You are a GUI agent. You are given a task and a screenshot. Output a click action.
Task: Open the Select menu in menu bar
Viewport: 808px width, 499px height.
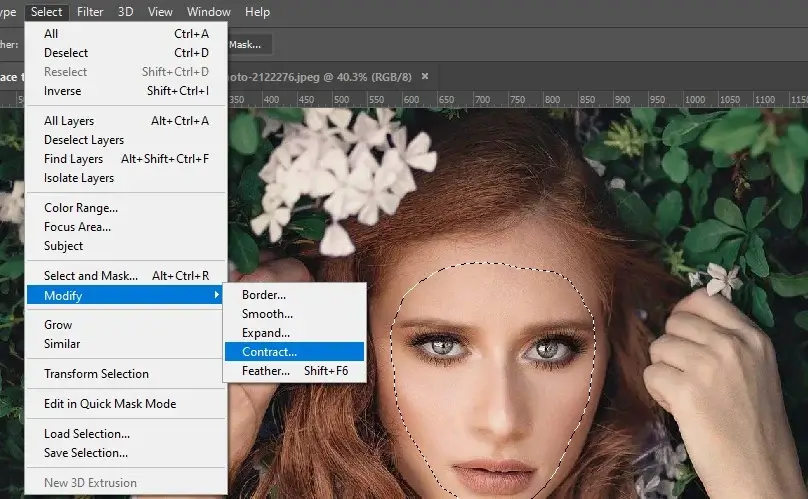click(46, 11)
